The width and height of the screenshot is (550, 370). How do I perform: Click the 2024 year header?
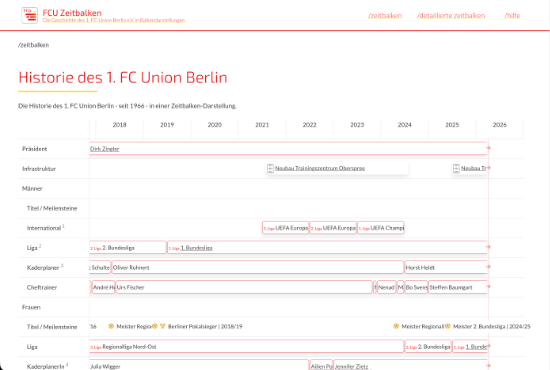[404, 125]
